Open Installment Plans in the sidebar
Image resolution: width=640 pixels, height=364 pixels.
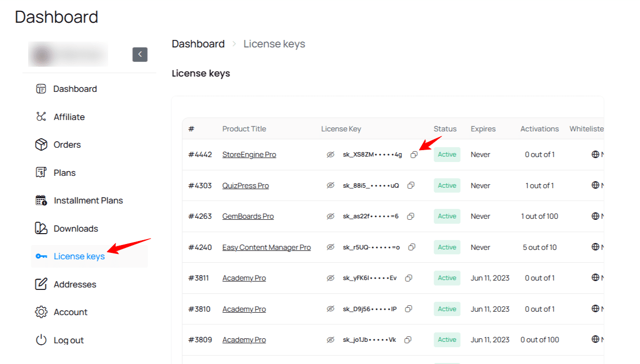88,201
